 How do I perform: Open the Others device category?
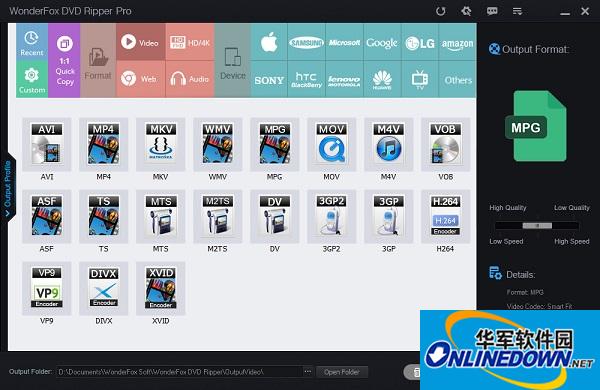point(457,79)
